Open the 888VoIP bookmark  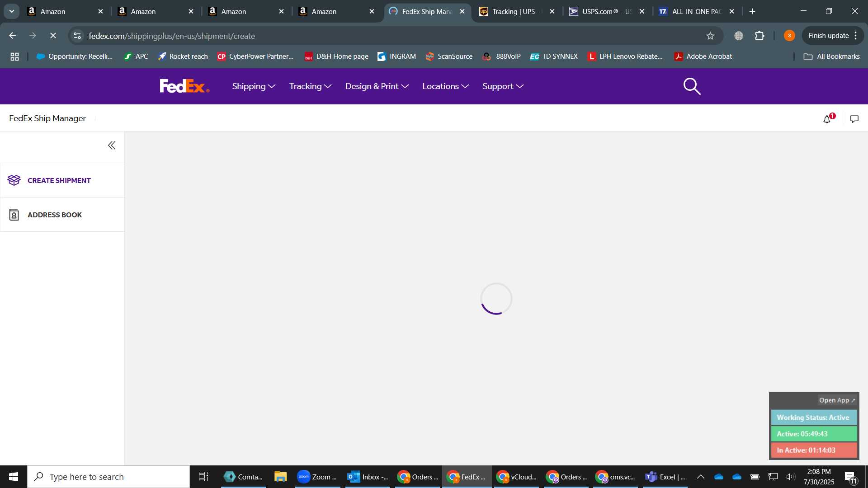[501, 56]
